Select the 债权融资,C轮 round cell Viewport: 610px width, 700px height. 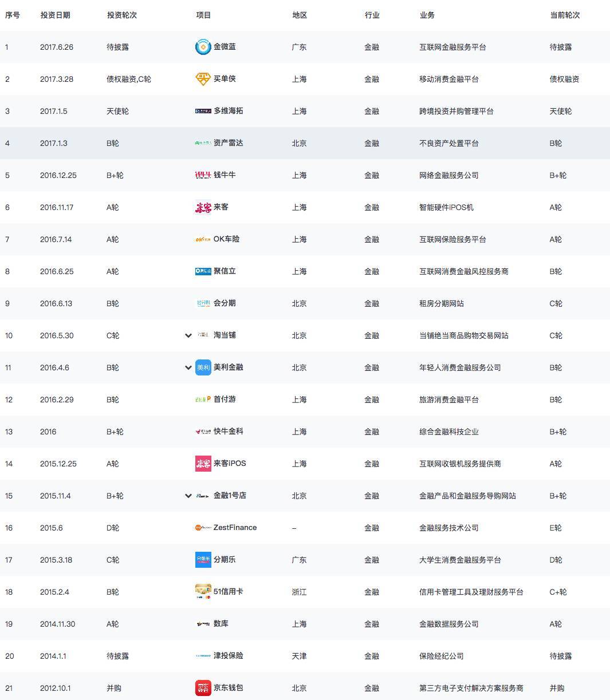(x=129, y=79)
